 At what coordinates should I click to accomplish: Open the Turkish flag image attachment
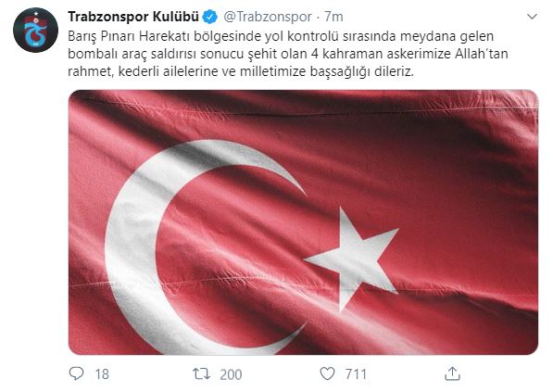point(303,222)
